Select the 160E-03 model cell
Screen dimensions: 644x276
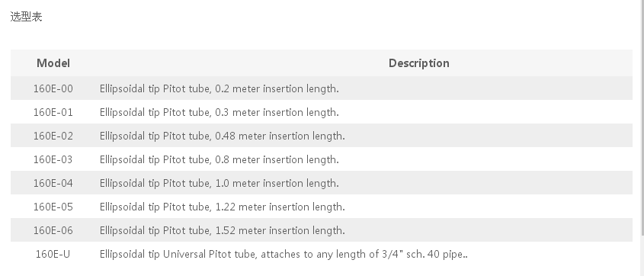pos(53,160)
